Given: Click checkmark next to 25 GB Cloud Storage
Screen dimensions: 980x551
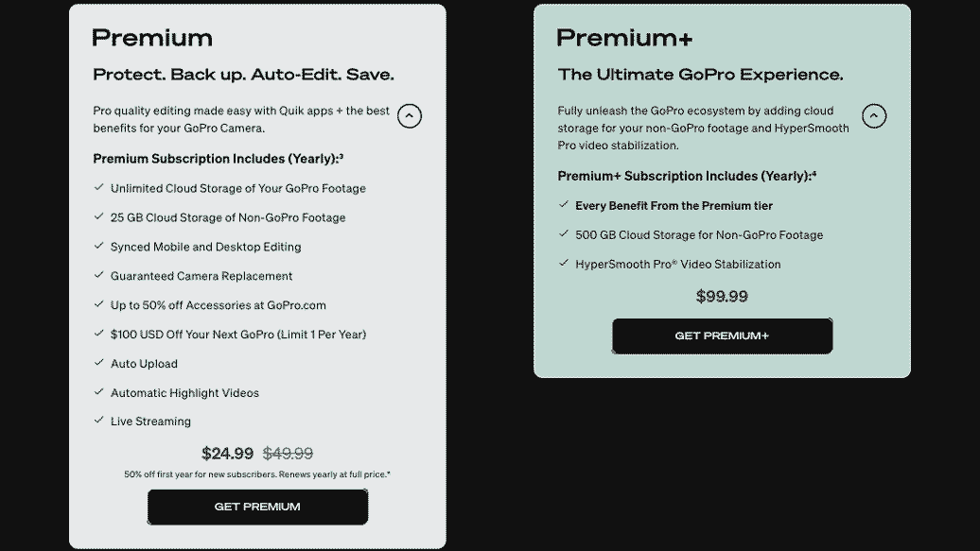Looking at the screenshot, I should (98, 217).
